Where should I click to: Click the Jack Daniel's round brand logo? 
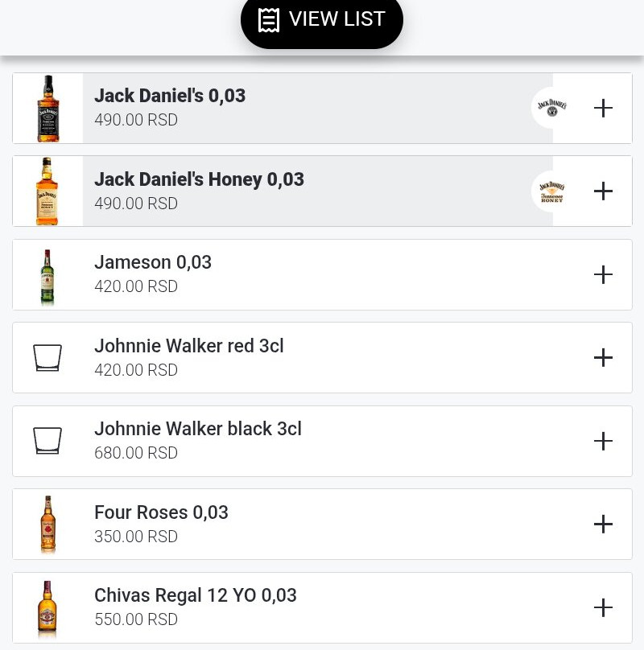(552, 108)
